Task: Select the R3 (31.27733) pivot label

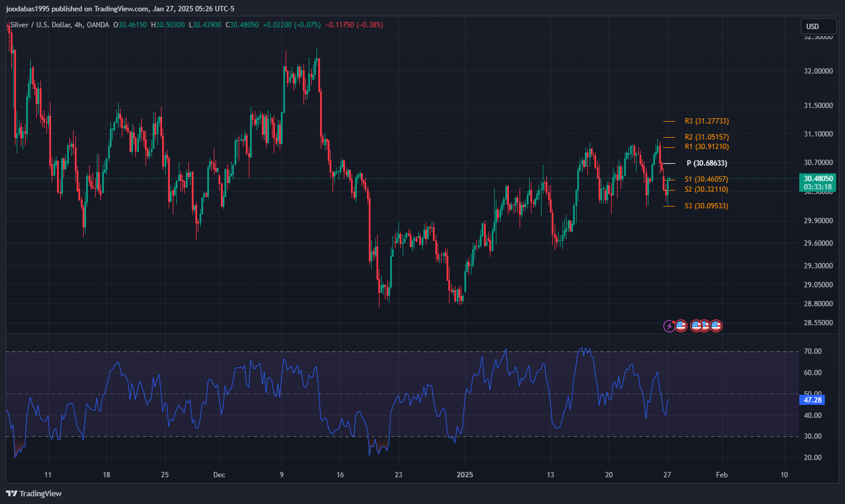Action: tap(707, 121)
